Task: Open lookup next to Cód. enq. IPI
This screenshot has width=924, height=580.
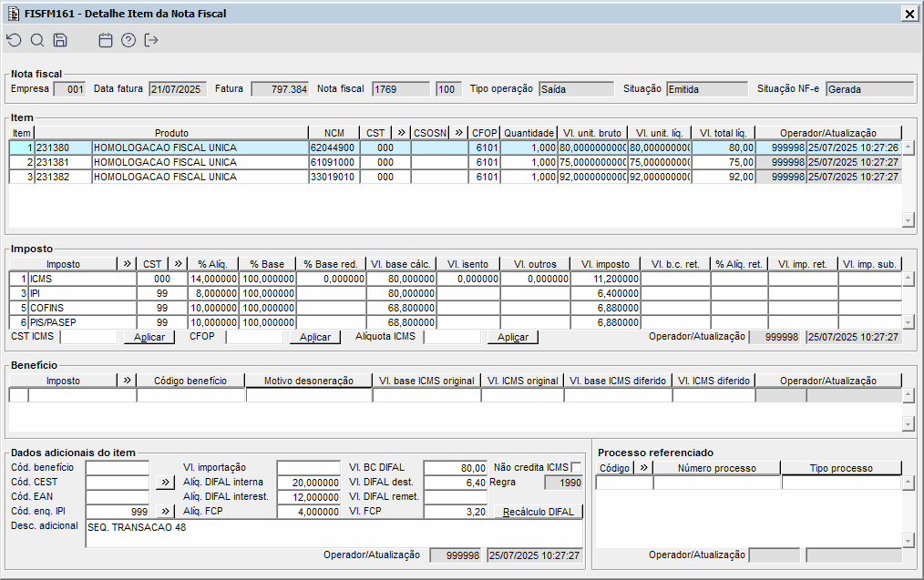Action: [165, 512]
